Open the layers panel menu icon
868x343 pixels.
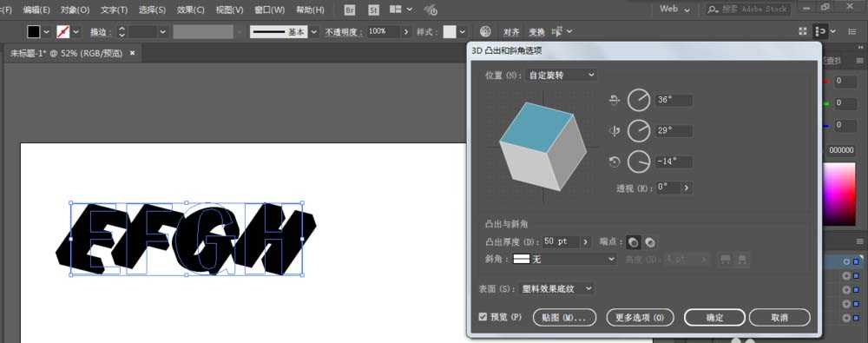pyautogui.click(x=859, y=241)
